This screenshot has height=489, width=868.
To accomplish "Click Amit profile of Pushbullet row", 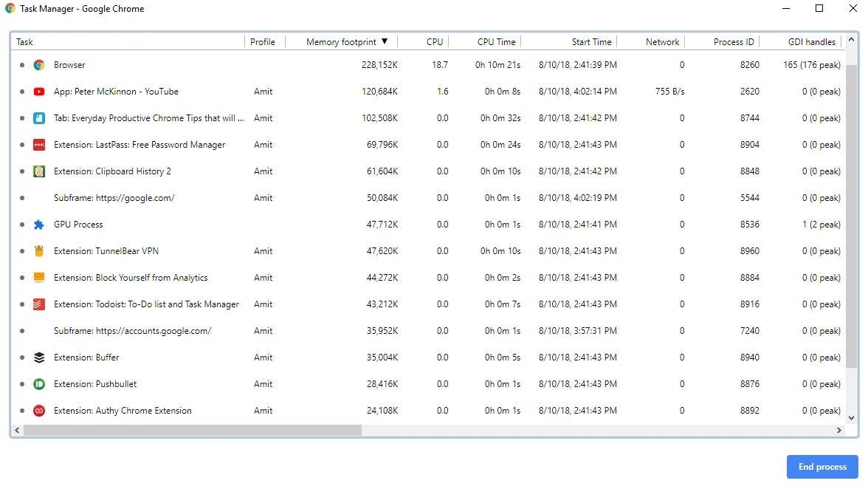I will click(x=263, y=384).
